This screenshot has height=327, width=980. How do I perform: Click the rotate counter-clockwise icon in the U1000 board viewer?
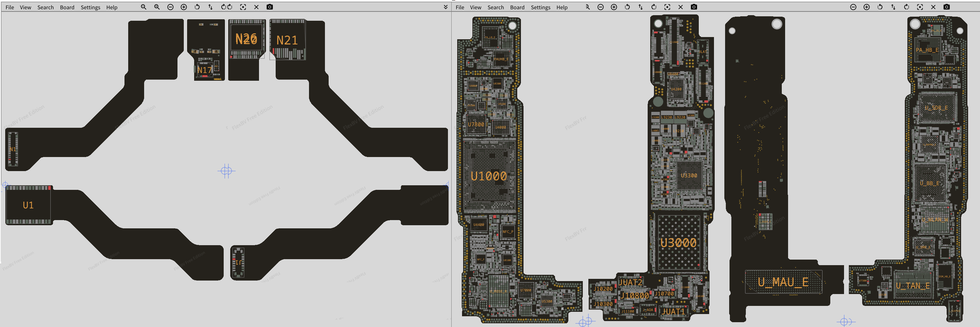pos(627,7)
